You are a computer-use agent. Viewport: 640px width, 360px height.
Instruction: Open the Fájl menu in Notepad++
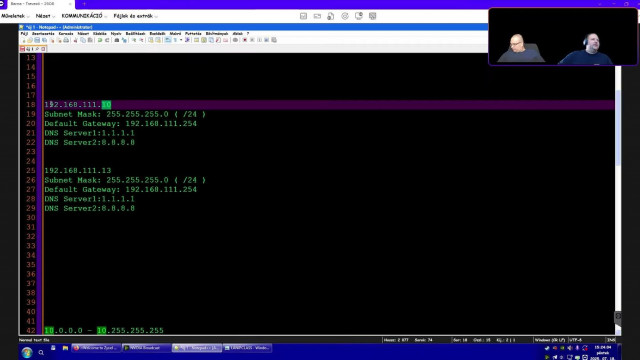(x=24, y=33)
